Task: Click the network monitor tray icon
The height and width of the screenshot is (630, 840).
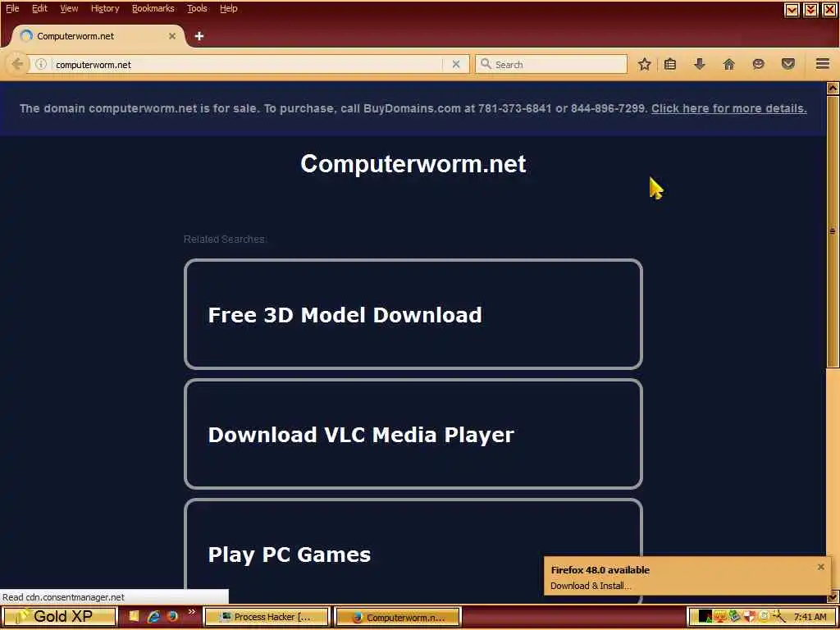Action: click(720, 617)
